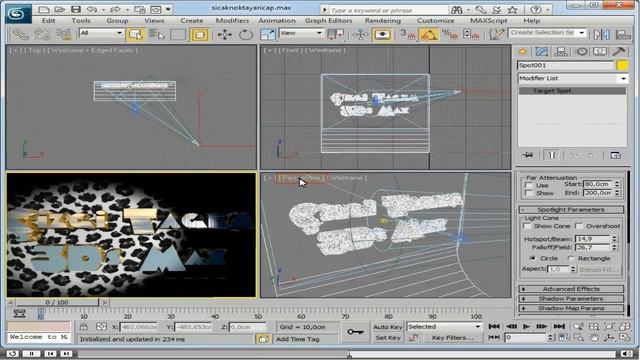640x360 pixels.
Task: Open the Modifier List dropdown
Action: [572, 78]
